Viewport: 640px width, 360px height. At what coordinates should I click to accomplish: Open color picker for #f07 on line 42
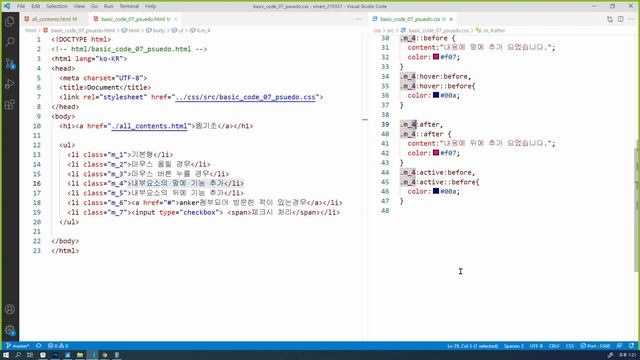click(436, 153)
